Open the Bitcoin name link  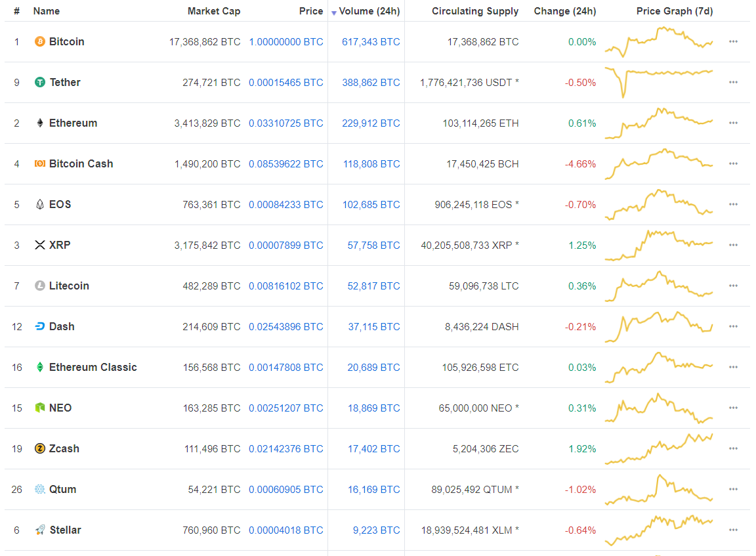click(x=66, y=42)
